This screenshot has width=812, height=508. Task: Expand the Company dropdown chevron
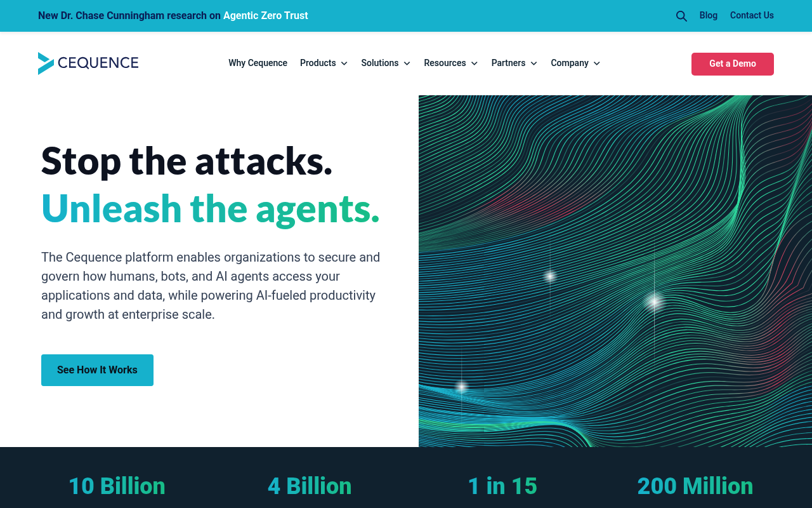pyautogui.click(x=596, y=63)
